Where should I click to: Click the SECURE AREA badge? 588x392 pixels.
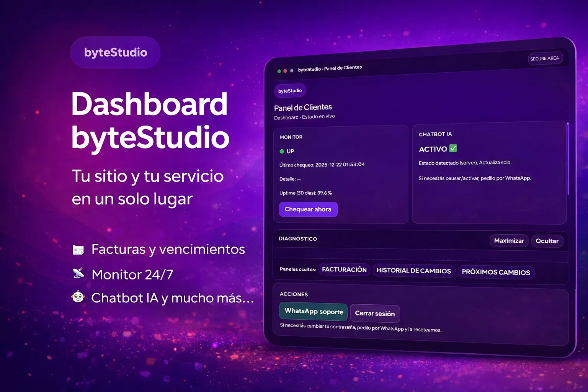coord(545,59)
